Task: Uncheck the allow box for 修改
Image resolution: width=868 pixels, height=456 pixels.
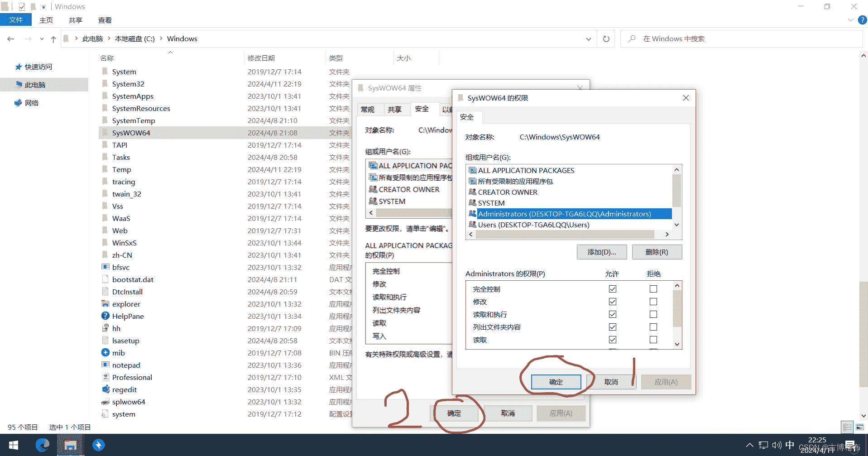Action: coord(613,302)
